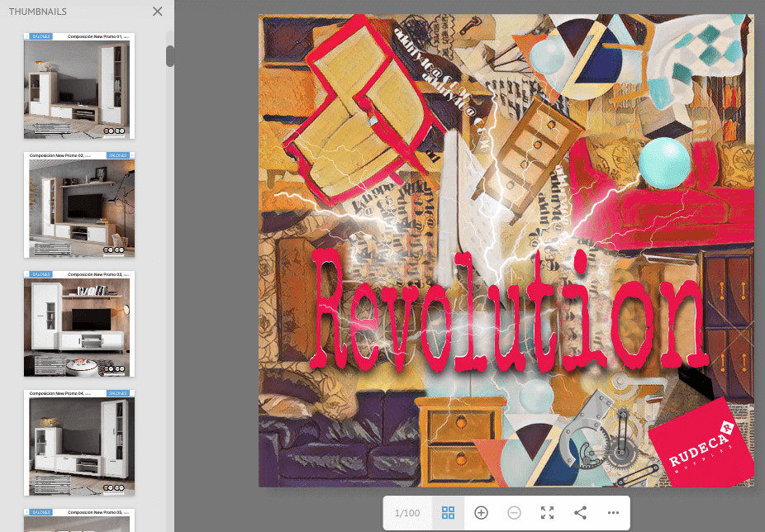Click the thumbnails panel scrollbar handle
The image size is (765, 532).
click(170, 55)
